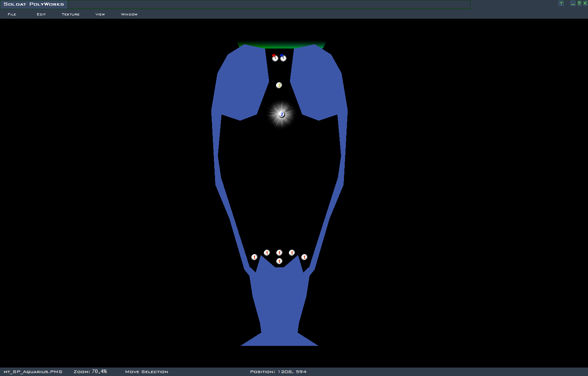
Task: Open the Edit menu
Action: click(x=41, y=14)
